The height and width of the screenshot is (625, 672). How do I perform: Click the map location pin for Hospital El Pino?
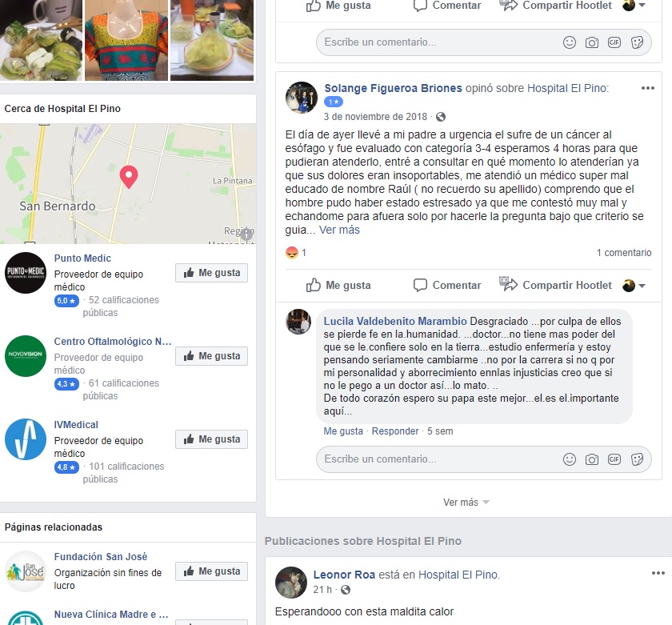click(129, 177)
